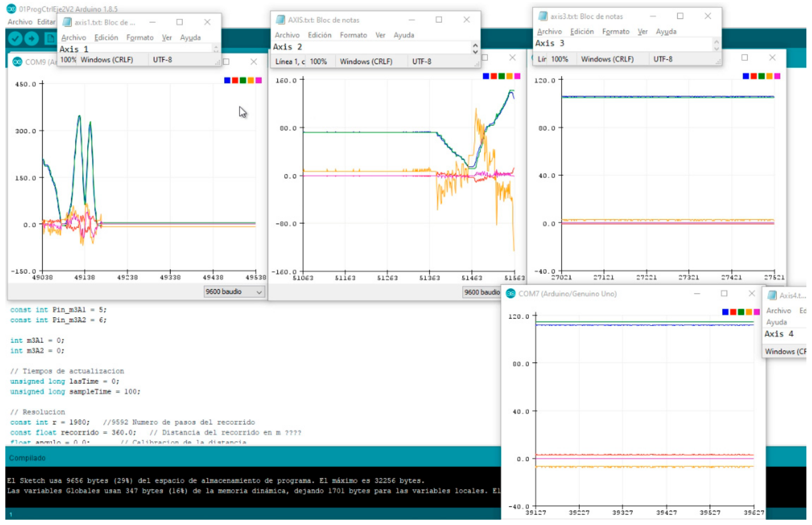
Task: Click the AXIS.txt Notepad title icon
Action: (x=280, y=20)
